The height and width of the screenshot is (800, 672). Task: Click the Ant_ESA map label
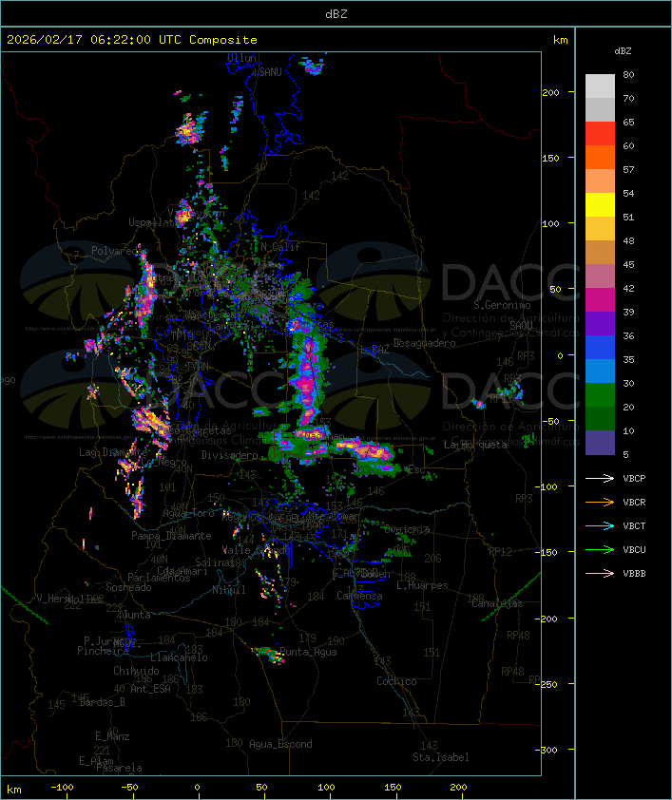coord(150,689)
